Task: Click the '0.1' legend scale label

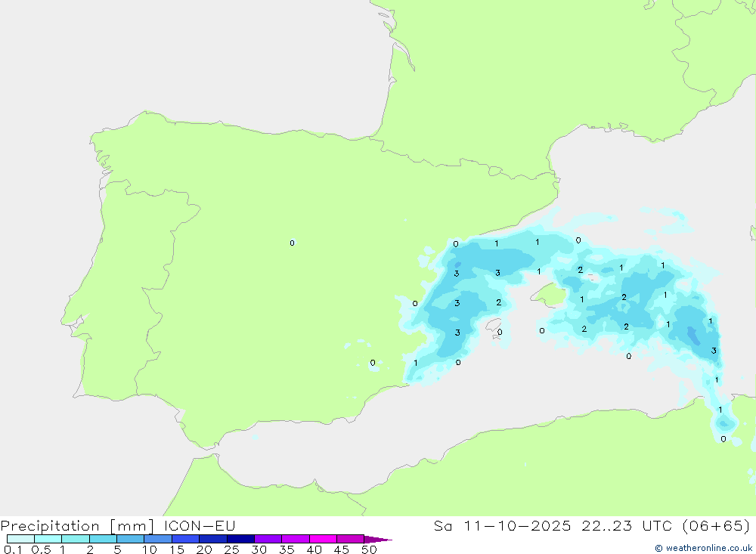Action: 13,549
